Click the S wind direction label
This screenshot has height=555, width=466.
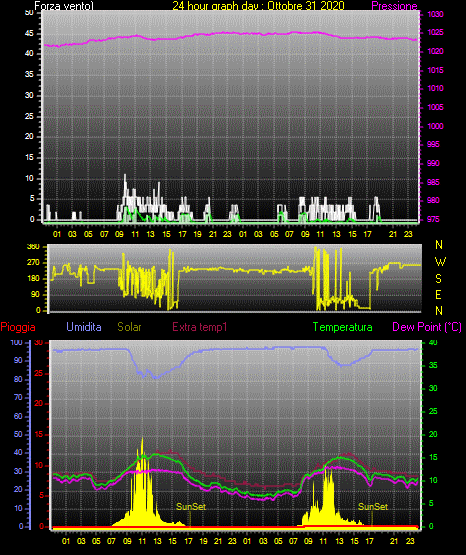pos(438,279)
